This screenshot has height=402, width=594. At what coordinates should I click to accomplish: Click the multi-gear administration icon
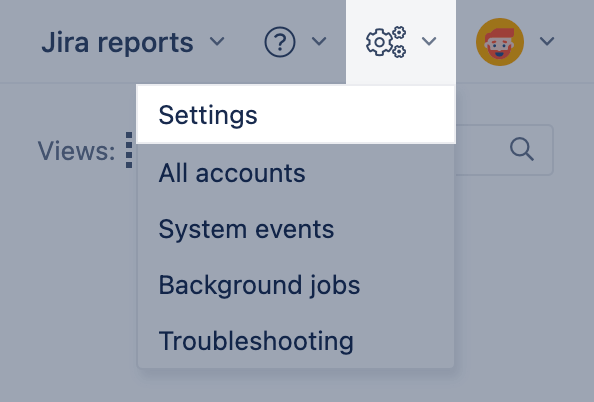point(386,42)
